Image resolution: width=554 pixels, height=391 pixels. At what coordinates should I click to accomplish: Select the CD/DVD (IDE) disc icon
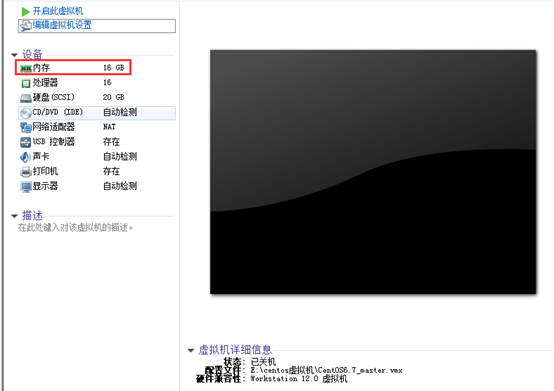click(26, 113)
